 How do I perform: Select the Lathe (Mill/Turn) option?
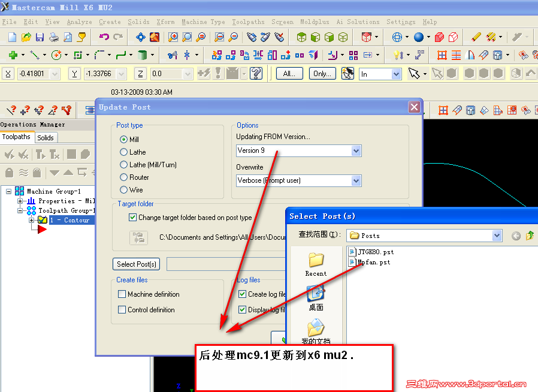pyautogui.click(x=123, y=165)
